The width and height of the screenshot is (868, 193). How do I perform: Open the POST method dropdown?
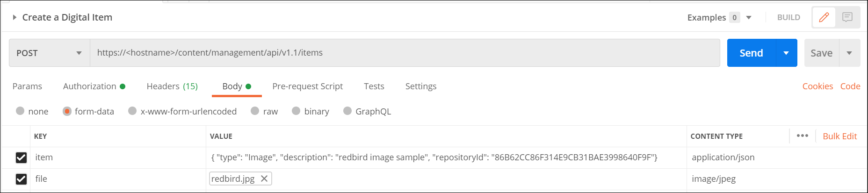49,53
